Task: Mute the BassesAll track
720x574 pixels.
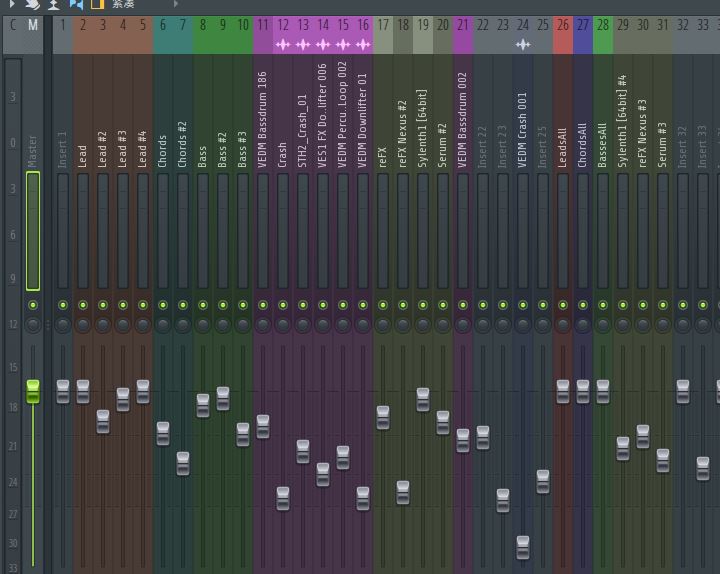Action: (x=603, y=305)
